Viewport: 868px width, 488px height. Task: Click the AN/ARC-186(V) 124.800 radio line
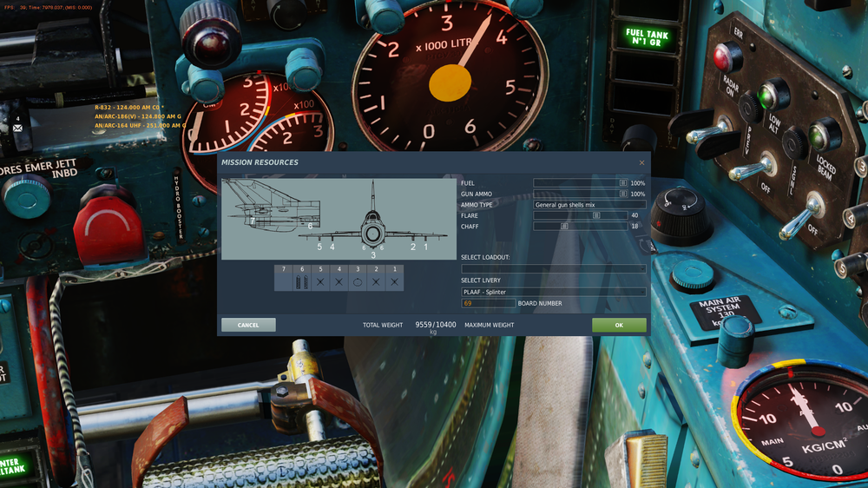[x=138, y=116]
